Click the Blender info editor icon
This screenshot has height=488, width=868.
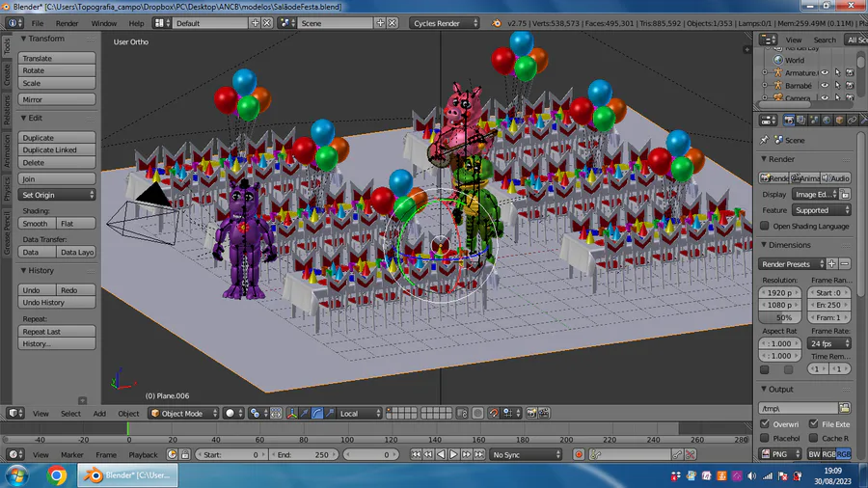coord(14,23)
